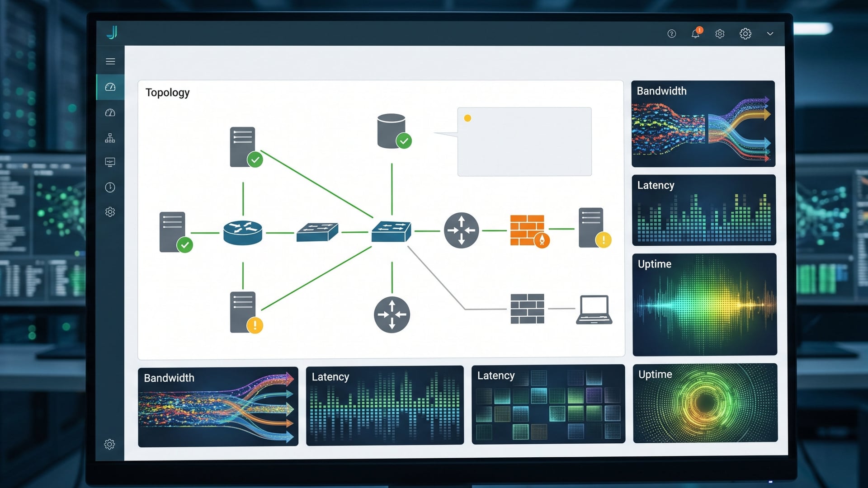868x488 pixels.
Task: Click the help question mark icon
Action: coord(672,34)
